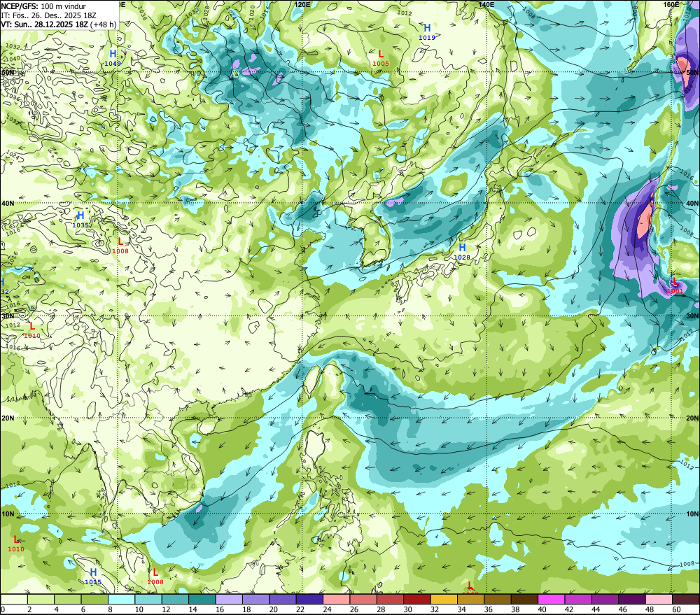Click the legend scale number 44
Screen dimensions: 700x615
point(596,609)
